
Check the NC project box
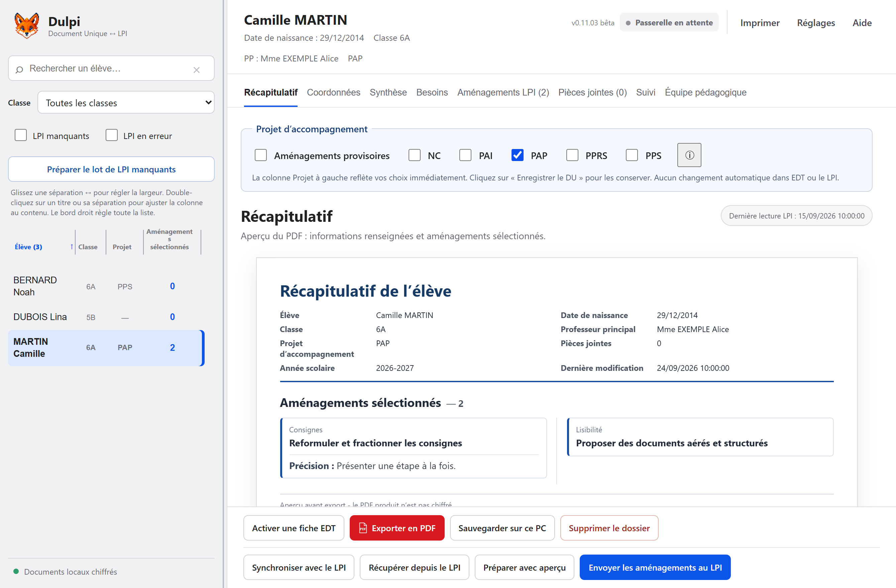coord(415,155)
